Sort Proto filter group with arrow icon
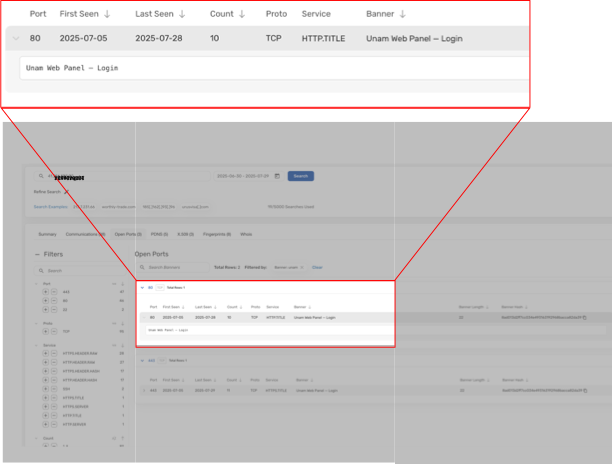The image size is (612, 464). pos(122,324)
